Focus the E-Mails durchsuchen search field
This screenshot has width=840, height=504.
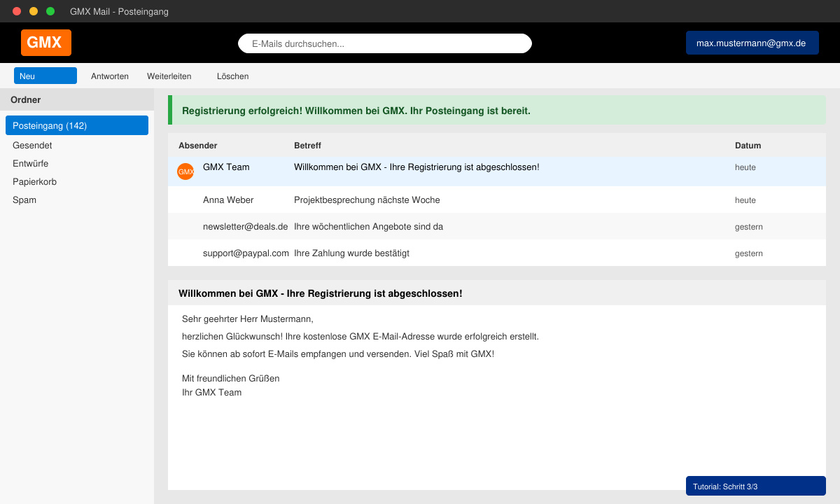pos(385,43)
